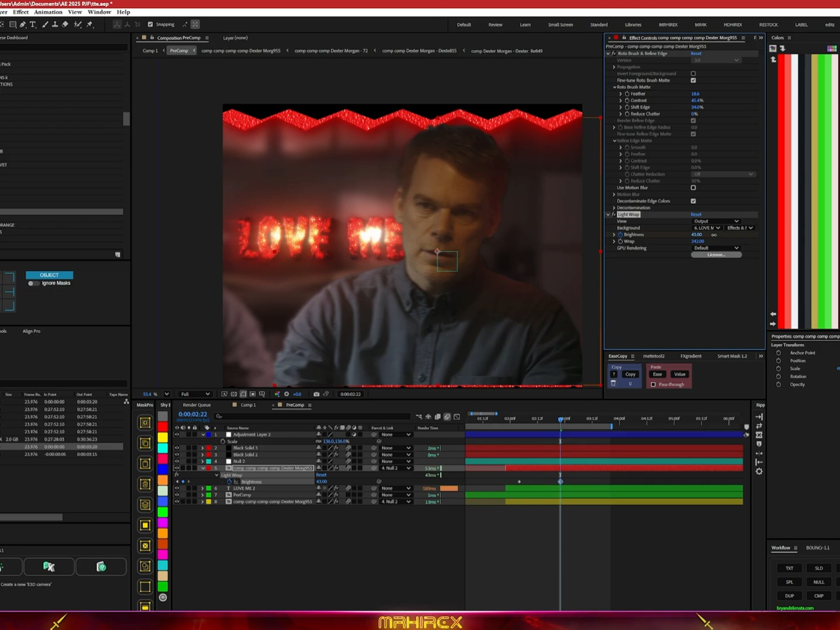
Task: Open the resolution dropdown showing Full
Action: tap(195, 394)
